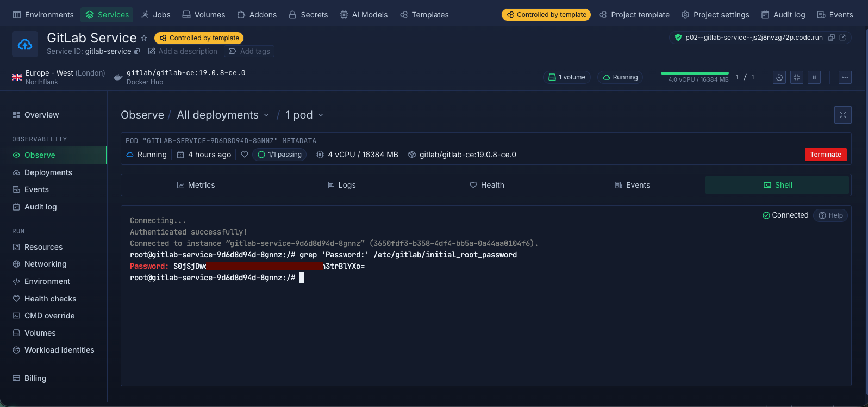Open the AI Models page
The image size is (868, 407).
[x=364, y=15]
